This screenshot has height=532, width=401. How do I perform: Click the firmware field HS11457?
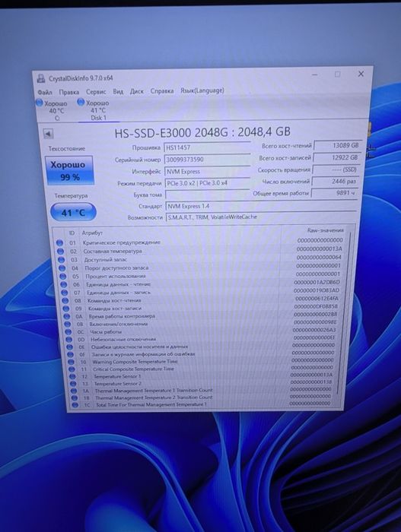[x=207, y=147]
